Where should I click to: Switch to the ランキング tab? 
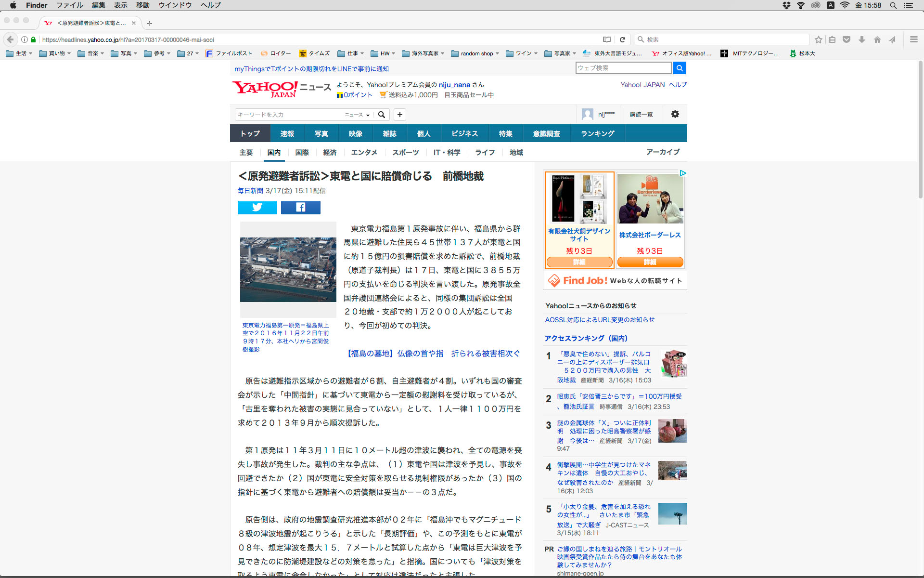597,133
